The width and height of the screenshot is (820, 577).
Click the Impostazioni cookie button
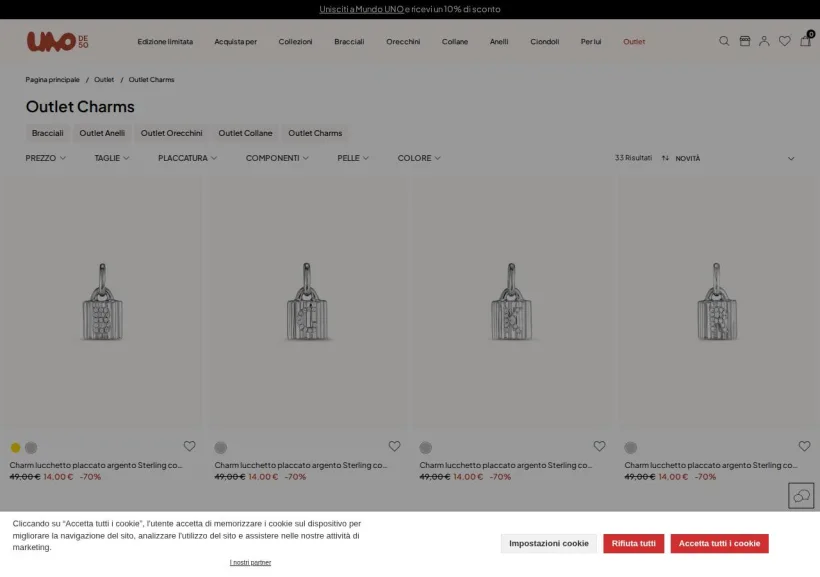(x=549, y=543)
